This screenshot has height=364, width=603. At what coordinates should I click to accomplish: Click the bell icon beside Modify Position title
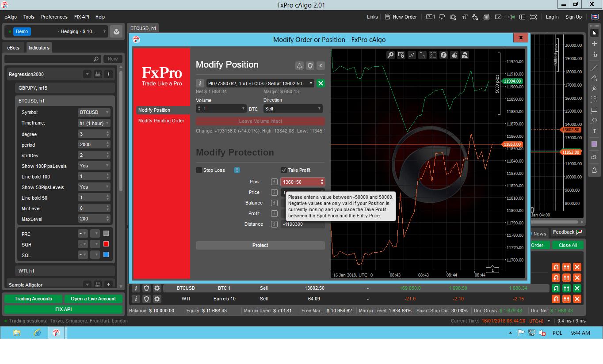pyautogui.click(x=299, y=65)
